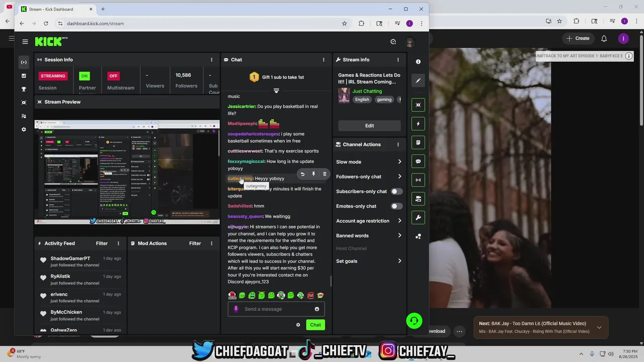The image size is (644, 362).
Task: Click in the Send a message field
Action: [276, 309]
